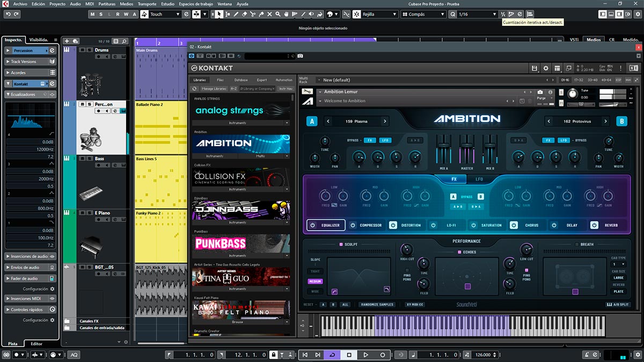Disable the Echoes checkbox
The image size is (644, 362).
459,252
